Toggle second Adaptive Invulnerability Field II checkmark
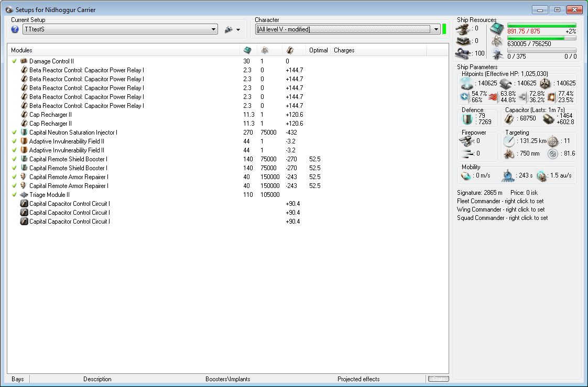The image size is (588, 387). tap(14, 150)
